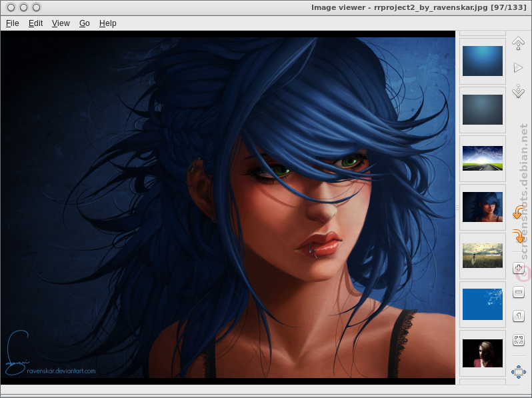Screen dimensions: 532x398
Task: Select the dark gray-blue gradient thumbnail
Action: pos(483,109)
